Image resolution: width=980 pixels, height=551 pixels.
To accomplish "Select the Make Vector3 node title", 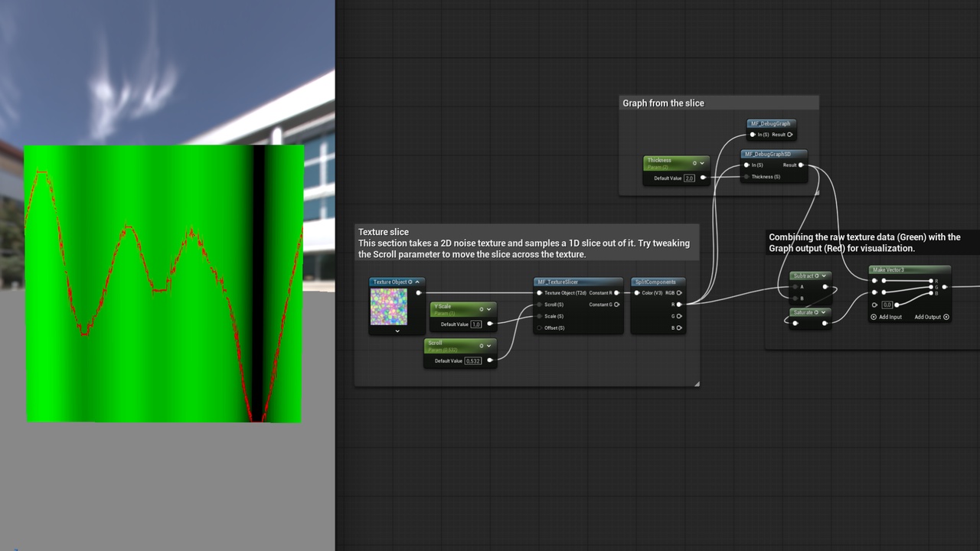I will 888,270.
